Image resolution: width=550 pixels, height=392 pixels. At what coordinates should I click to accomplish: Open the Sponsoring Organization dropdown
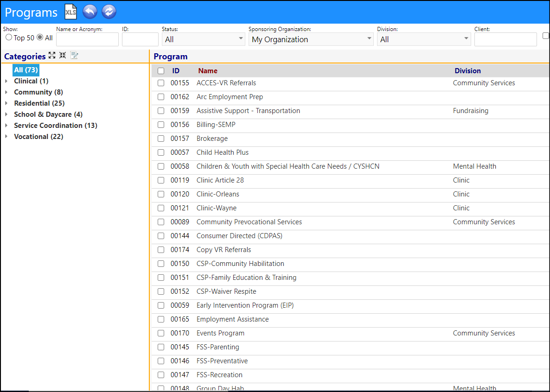click(x=311, y=39)
